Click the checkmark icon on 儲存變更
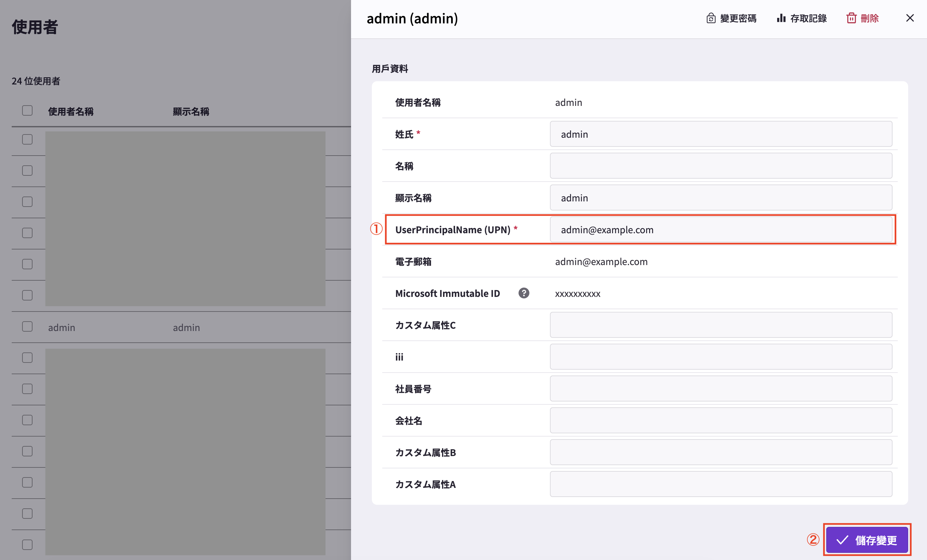This screenshot has width=927, height=560. [x=842, y=540]
